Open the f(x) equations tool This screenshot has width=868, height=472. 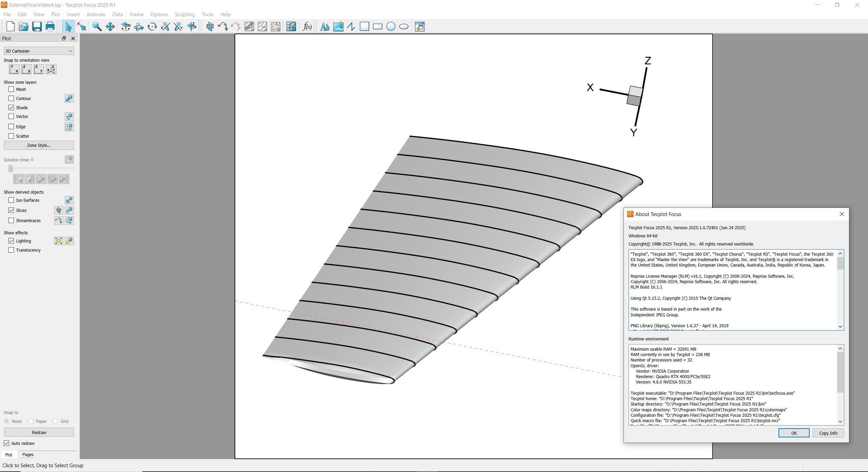307,26
